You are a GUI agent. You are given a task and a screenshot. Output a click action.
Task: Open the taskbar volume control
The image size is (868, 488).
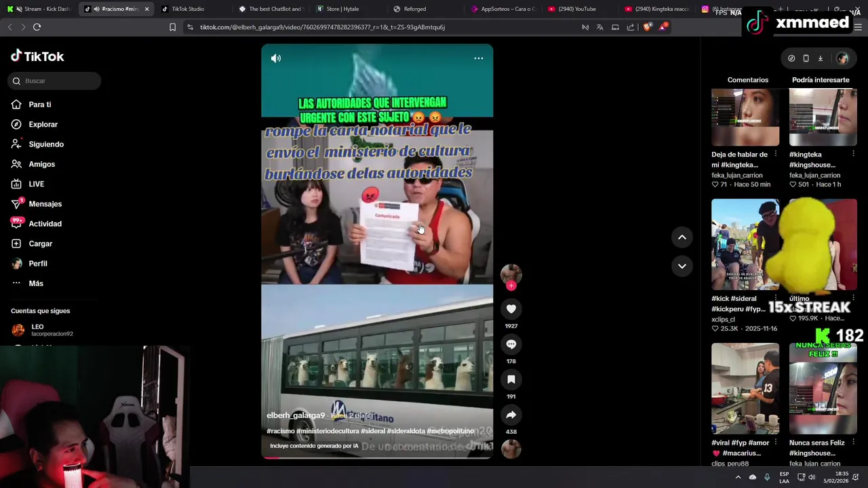coord(812,477)
